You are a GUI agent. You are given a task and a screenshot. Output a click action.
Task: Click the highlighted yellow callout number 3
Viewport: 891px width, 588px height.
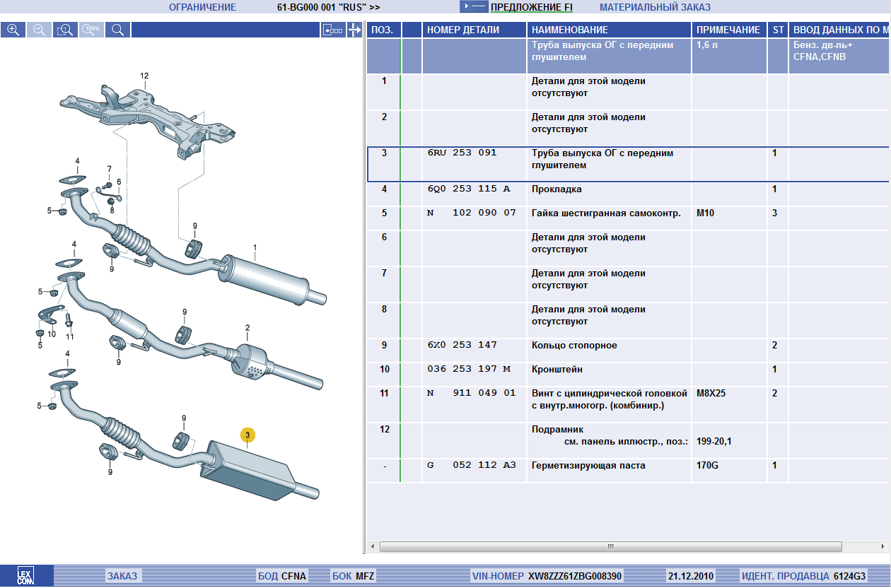click(x=248, y=436)
